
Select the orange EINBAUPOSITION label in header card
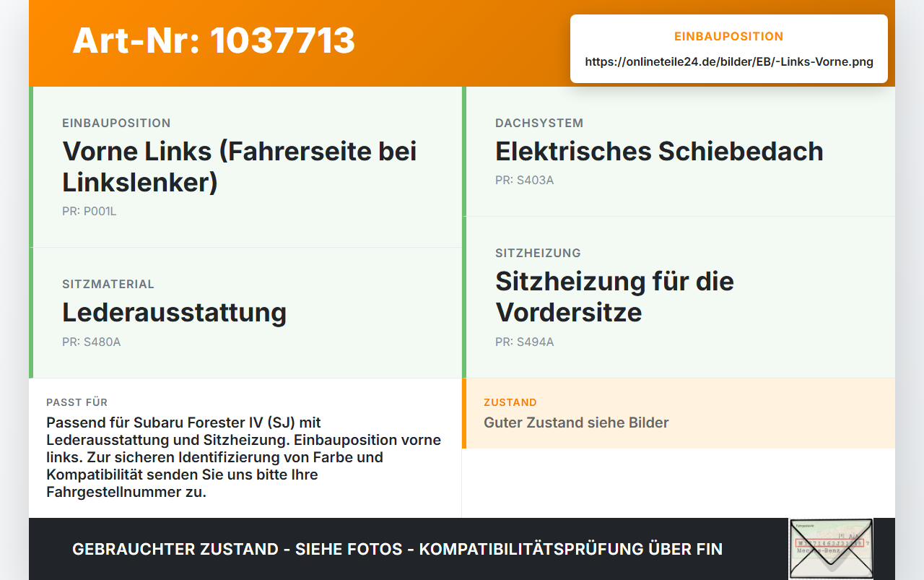[x=729, y=36]
